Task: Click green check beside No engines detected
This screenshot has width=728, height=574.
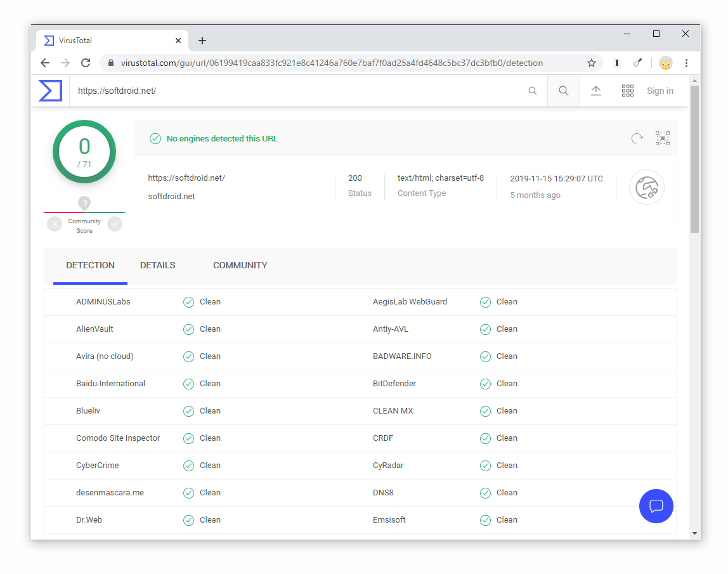Action: point(155,139)
